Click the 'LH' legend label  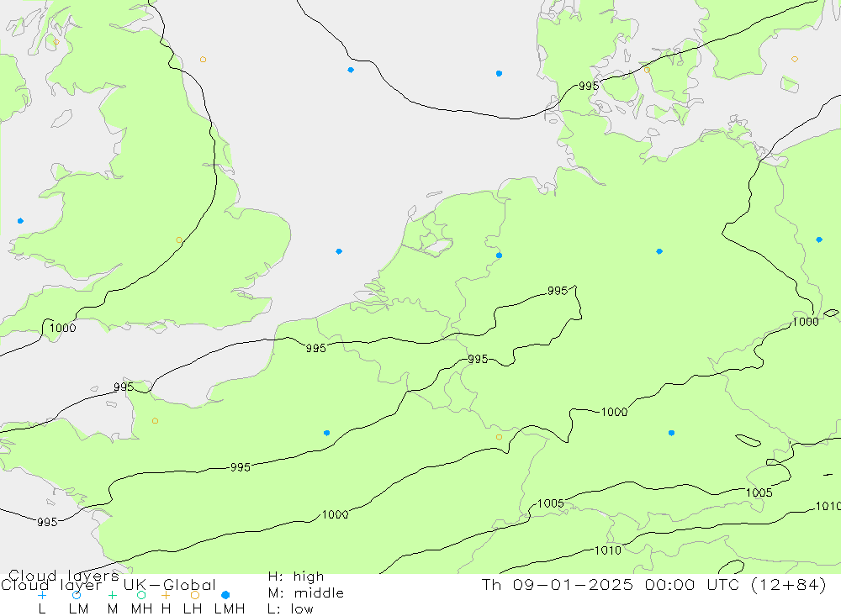click(193, 609)
